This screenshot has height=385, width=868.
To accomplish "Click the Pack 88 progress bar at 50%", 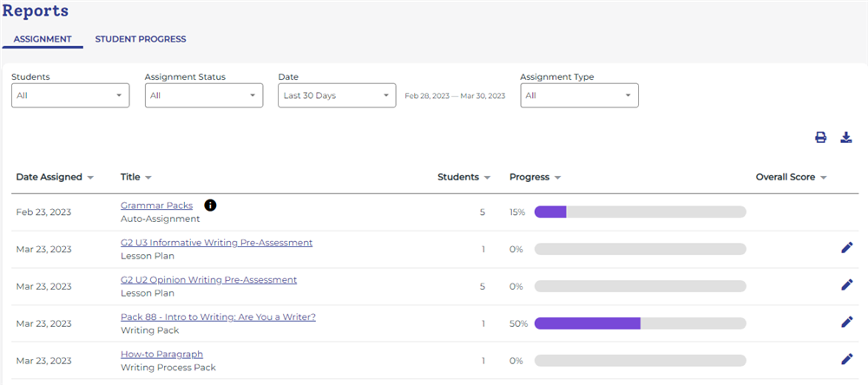I will click(640, 323).
